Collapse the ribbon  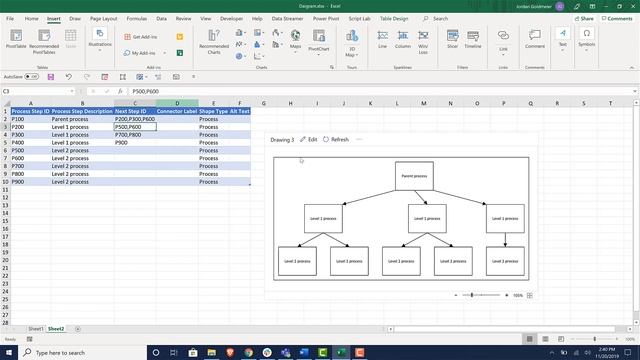click(631, 67)
